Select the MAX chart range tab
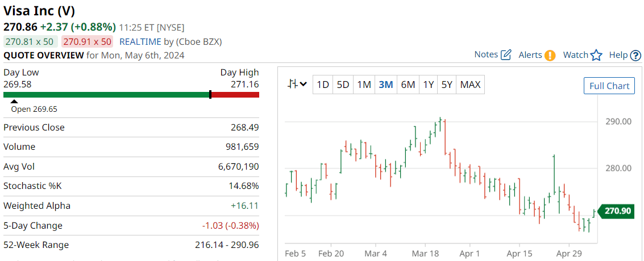 coord(470,85)
